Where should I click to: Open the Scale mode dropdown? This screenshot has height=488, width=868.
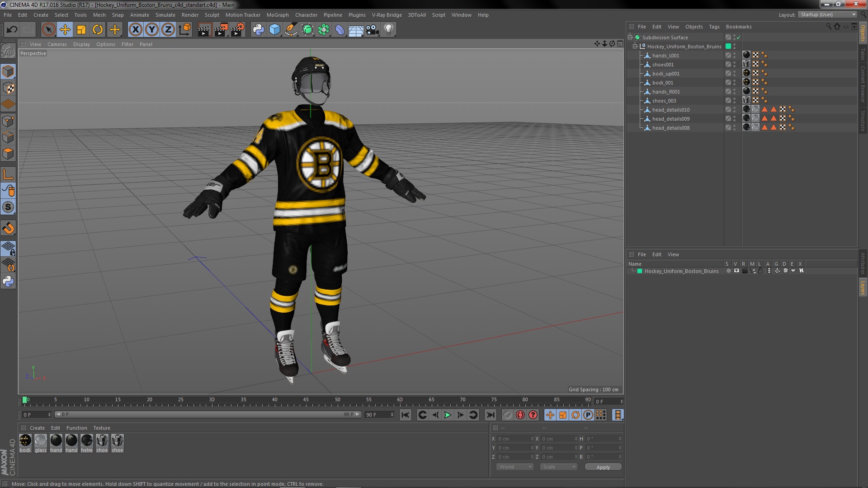click(559, 467)
